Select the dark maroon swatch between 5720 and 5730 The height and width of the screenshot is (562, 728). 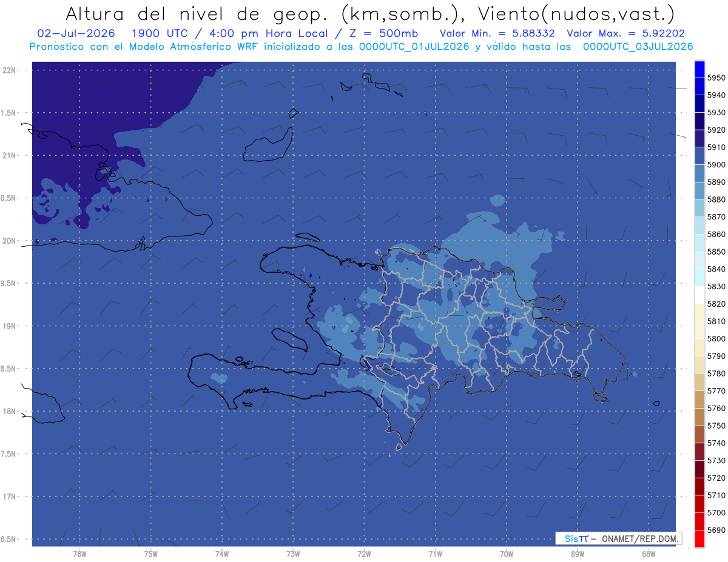pyautogui.click(x=699, y=469)
